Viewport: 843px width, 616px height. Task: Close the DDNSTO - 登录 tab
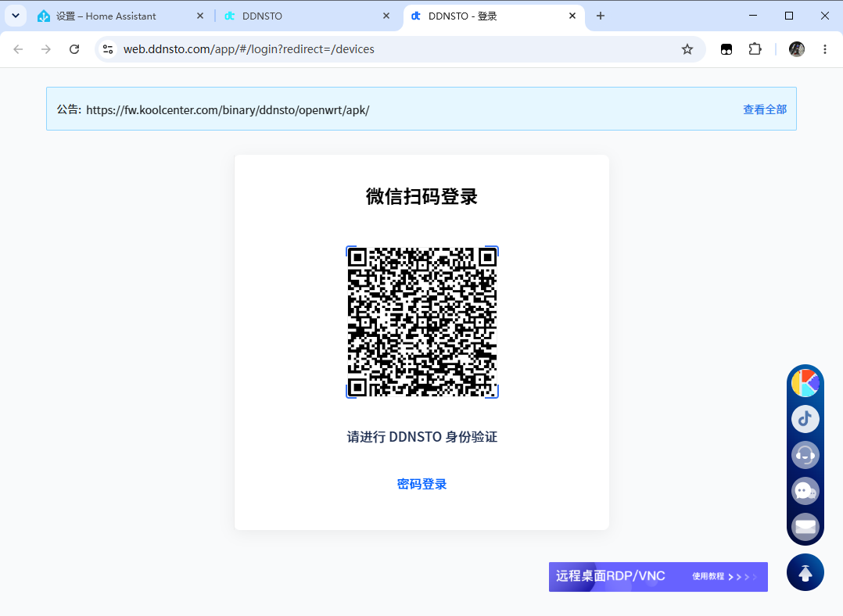coord(572,16)
